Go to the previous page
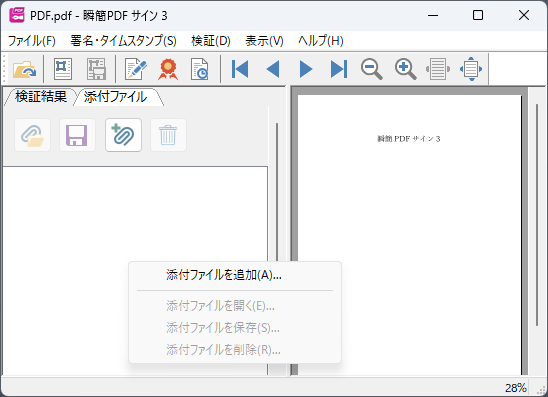The height and width of the screenshot is (397, 548). click(273, 69)
